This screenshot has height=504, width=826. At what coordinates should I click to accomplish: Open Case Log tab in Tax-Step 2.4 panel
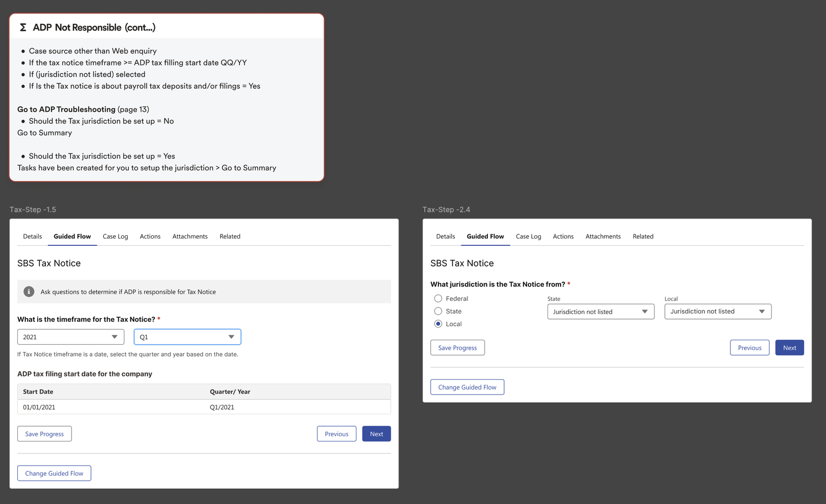[528, 236]
